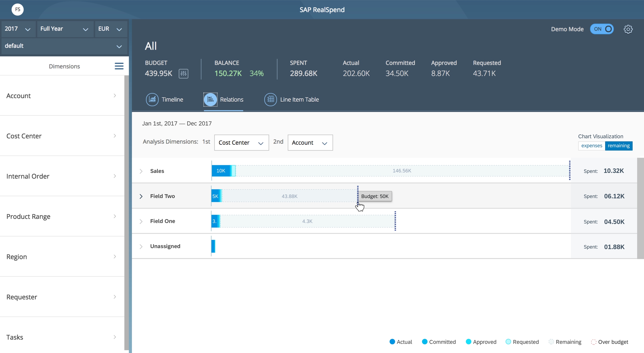Open the Dimensions hamburger menu
Viewport: 644px width, 353px height.
[x=119, y=66]
